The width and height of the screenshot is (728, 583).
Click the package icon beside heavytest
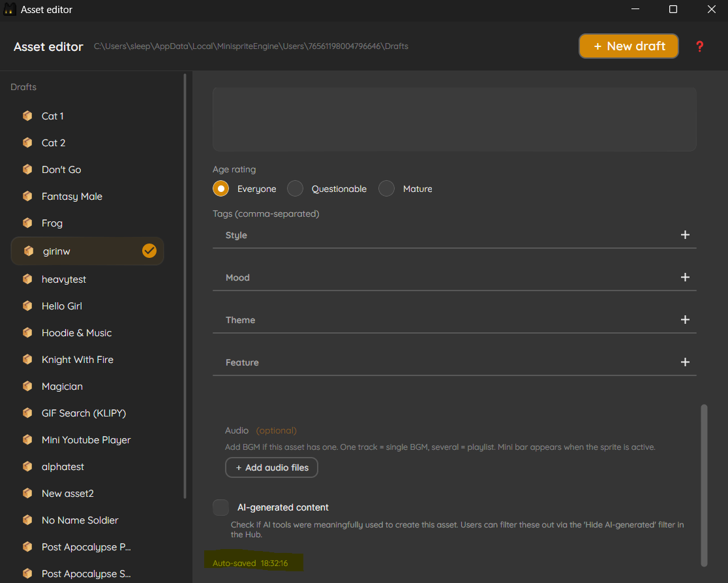tap(28, 279)
